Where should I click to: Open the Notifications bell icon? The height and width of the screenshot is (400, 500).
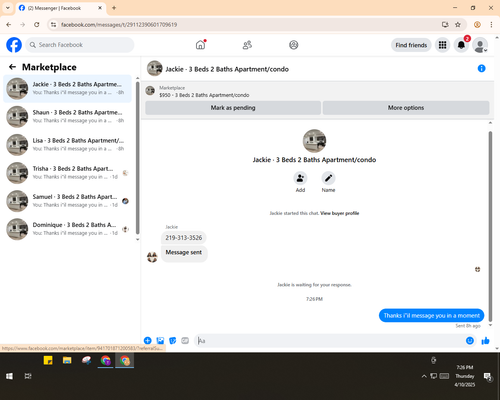(461, 45)
